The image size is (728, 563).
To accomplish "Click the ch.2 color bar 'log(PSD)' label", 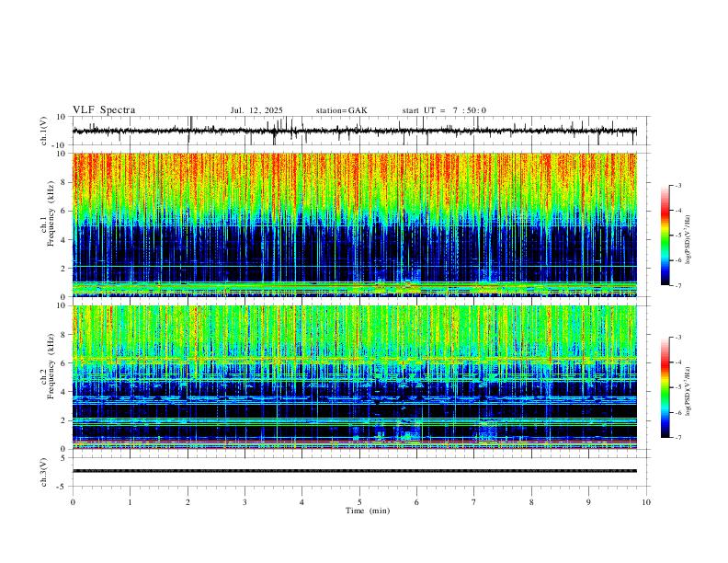I will (688, 391).
